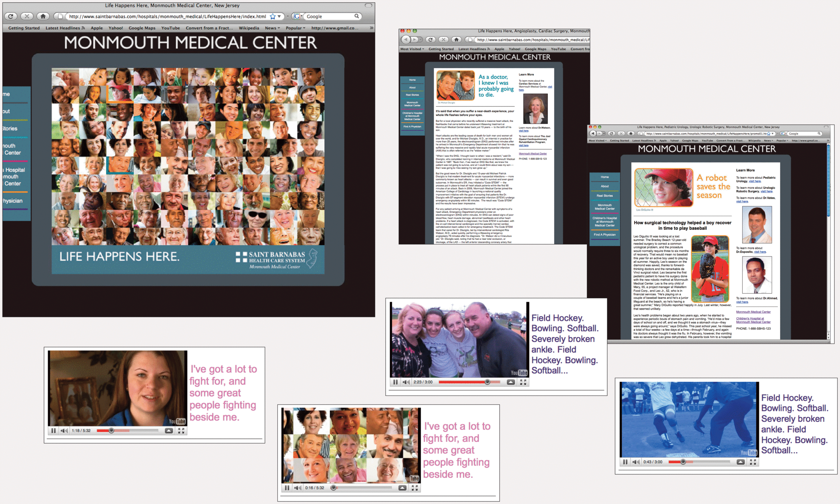
Task: Click the progress slider knob on the 0:43 / 3:00 video
Action: click(x=683, y=462)
